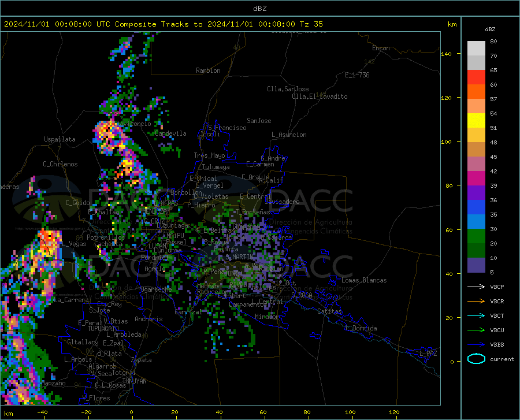Click the white VBCP arrow legend icon
This screenshot has height=420, width=520.
coord(476,287)
